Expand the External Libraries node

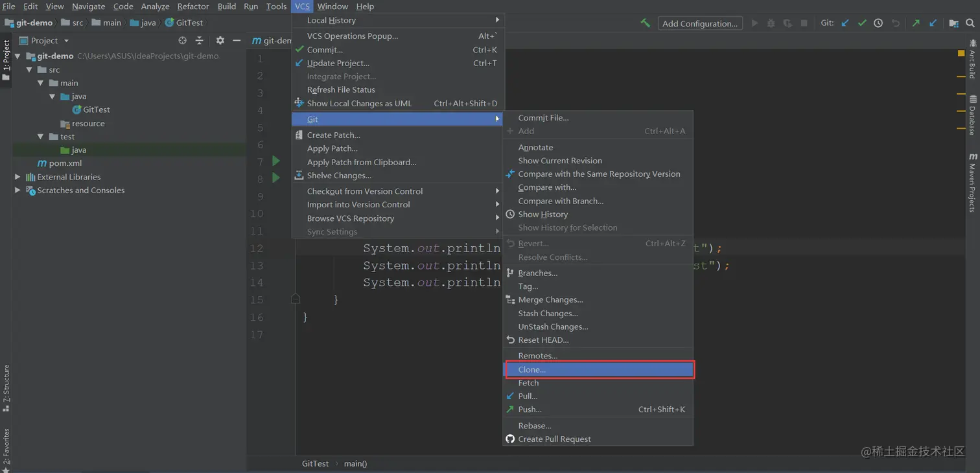[17, 176]
